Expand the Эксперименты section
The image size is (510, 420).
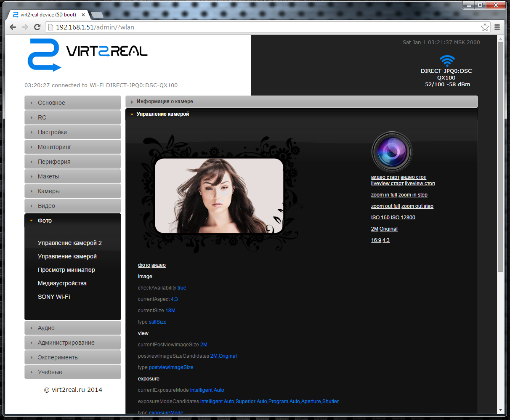point(73,357)
